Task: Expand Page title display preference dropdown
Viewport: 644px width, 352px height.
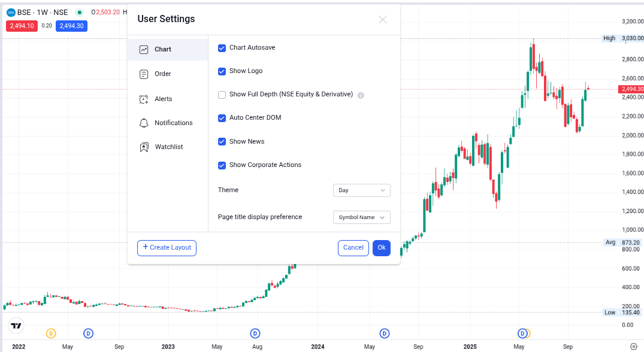Action: (x=361, y=217)
